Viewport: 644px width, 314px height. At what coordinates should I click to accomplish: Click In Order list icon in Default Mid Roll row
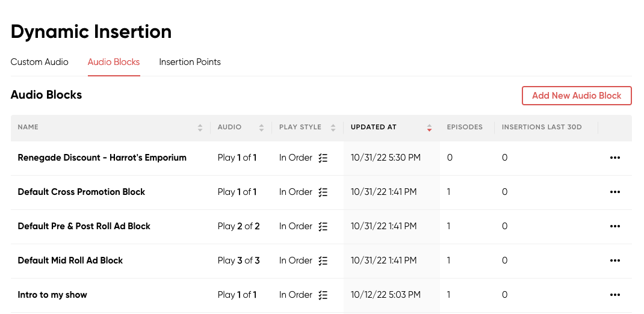click(323, 260)
